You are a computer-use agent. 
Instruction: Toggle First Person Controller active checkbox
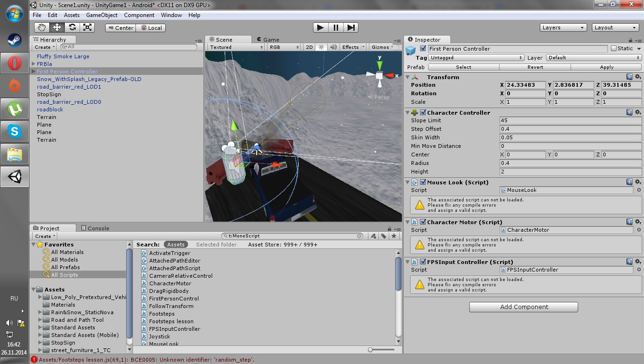pos(423,48)
